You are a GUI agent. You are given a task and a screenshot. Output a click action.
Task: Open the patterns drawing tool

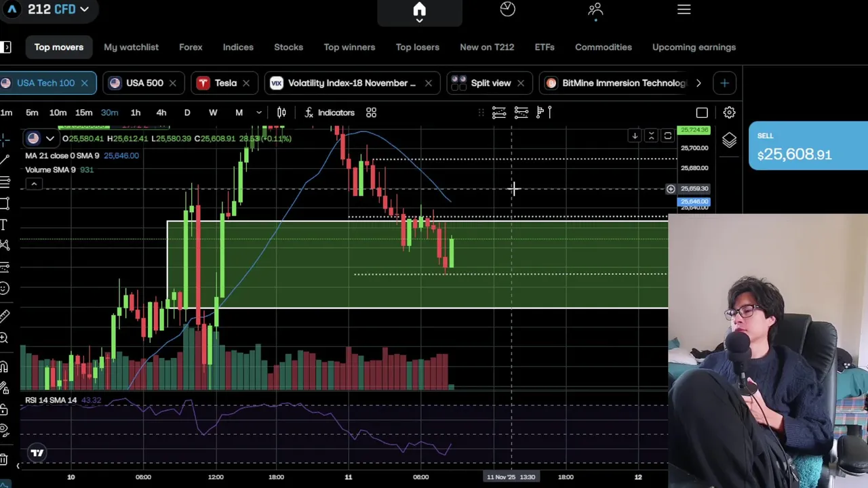click(5, 245)
